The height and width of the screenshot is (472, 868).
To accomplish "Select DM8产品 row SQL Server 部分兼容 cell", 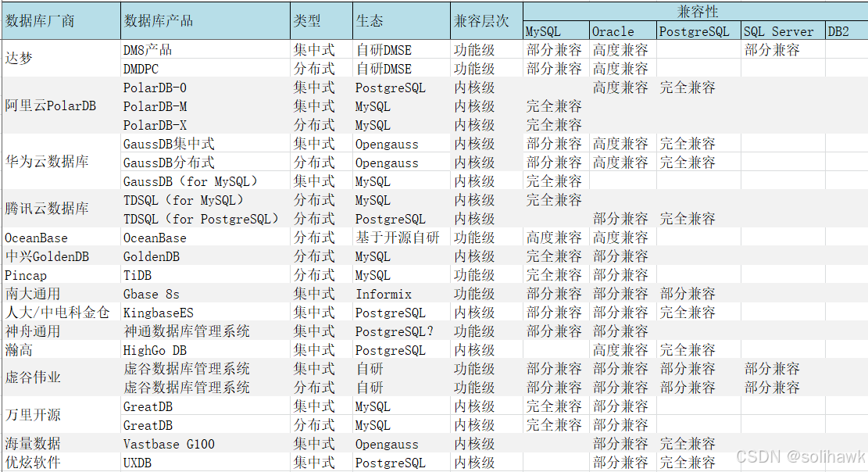I will click(784, 50).
